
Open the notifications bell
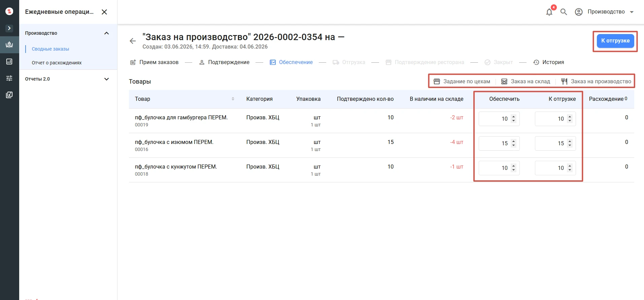pyautogui.click(x=549, y=12)
